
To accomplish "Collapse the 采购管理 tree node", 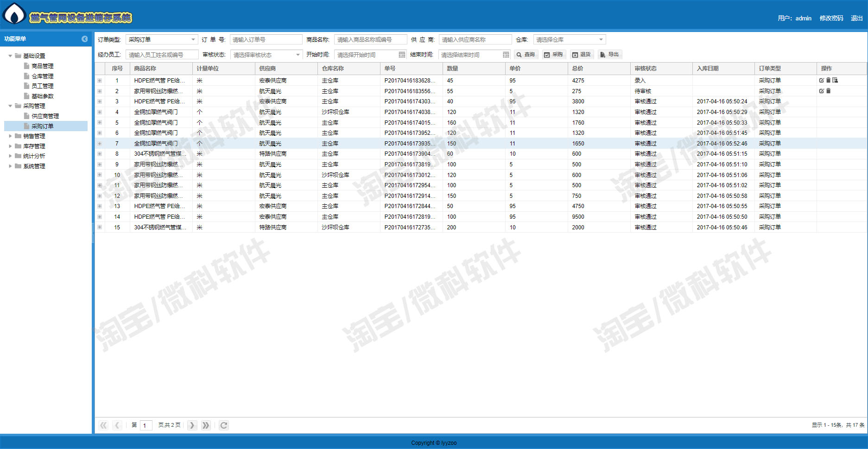I will (10, 106).
